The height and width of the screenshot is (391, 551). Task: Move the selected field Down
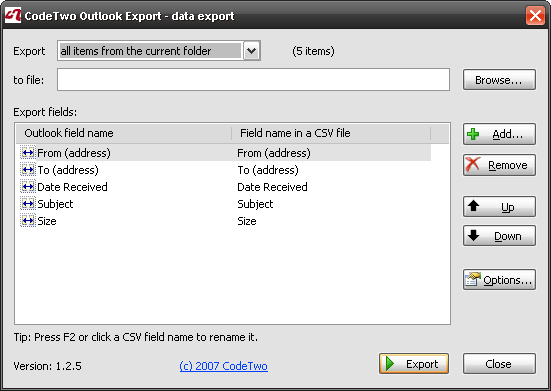pos(499,236)
